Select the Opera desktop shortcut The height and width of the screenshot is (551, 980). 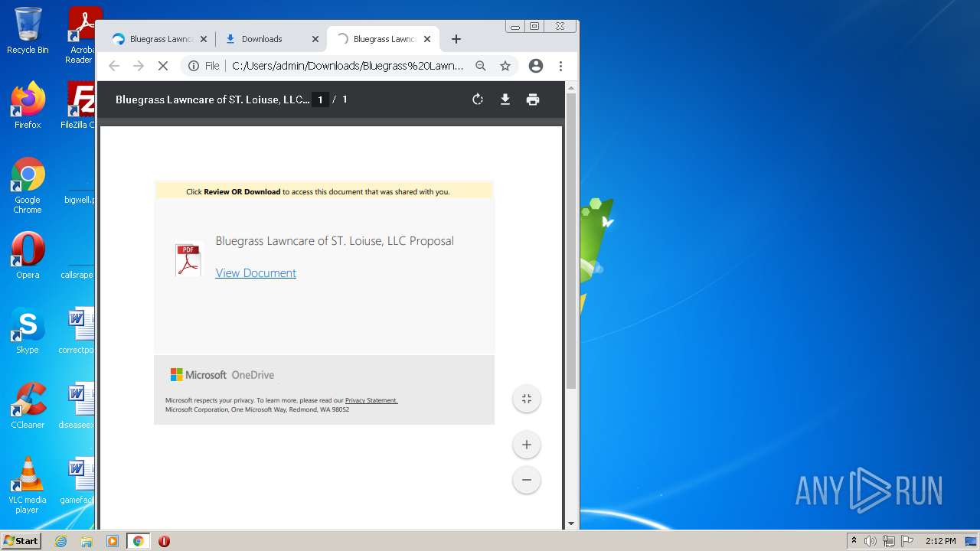point(28,256)
